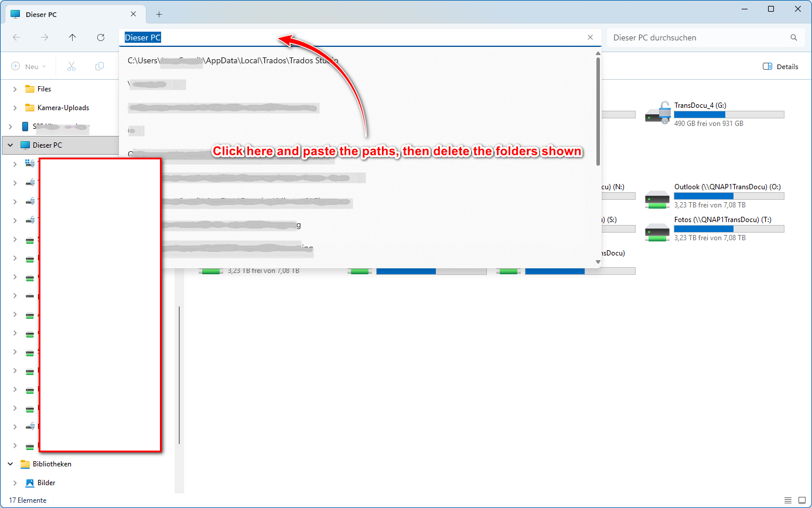The image size is (812, 508).
Task: Click the Copy icon in toolbar
Action: [x=100, y=67]
